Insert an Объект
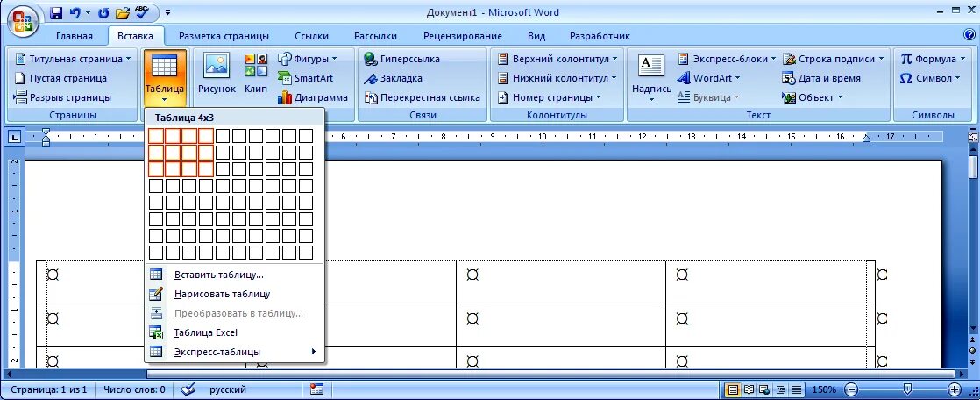 point(813,97)
